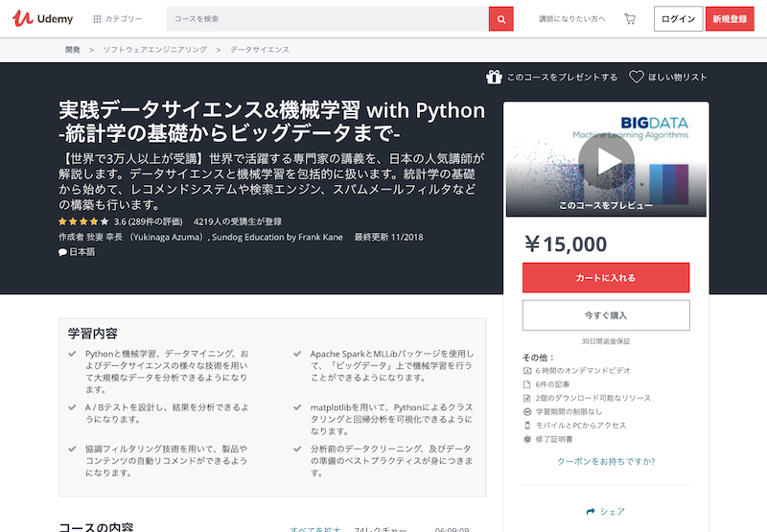Viewport: 767px width, 532px height.
Task: Select the コースの内容 heading
Action: point(96,527)
